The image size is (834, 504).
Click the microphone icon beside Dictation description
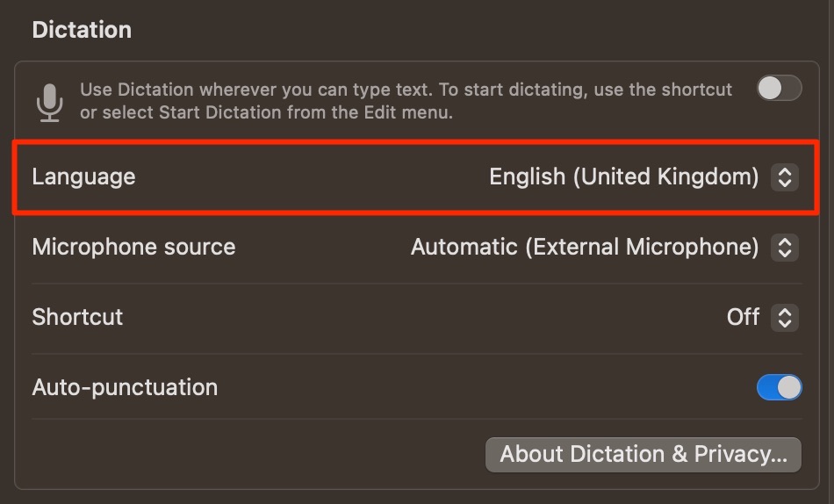point(49,102)
